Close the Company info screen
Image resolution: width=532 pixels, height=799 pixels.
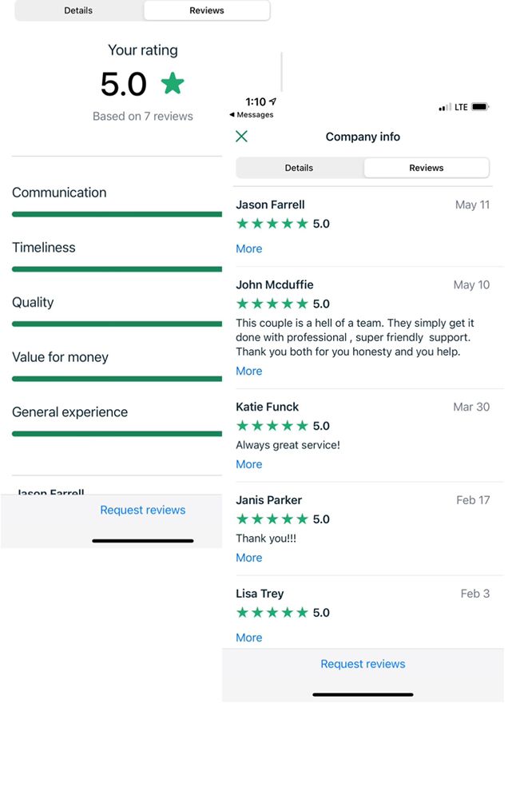pyautogui.click(x=242, y=137)
